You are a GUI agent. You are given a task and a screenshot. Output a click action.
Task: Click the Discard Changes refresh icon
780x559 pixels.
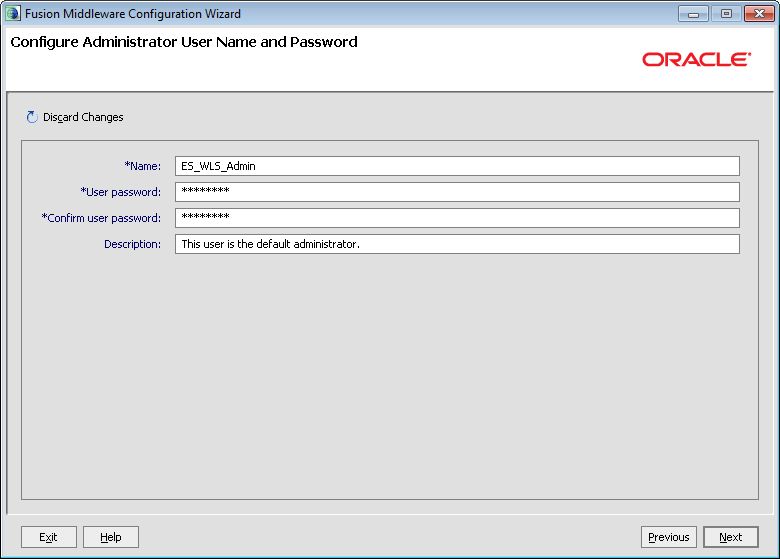[x=32, y=117]
